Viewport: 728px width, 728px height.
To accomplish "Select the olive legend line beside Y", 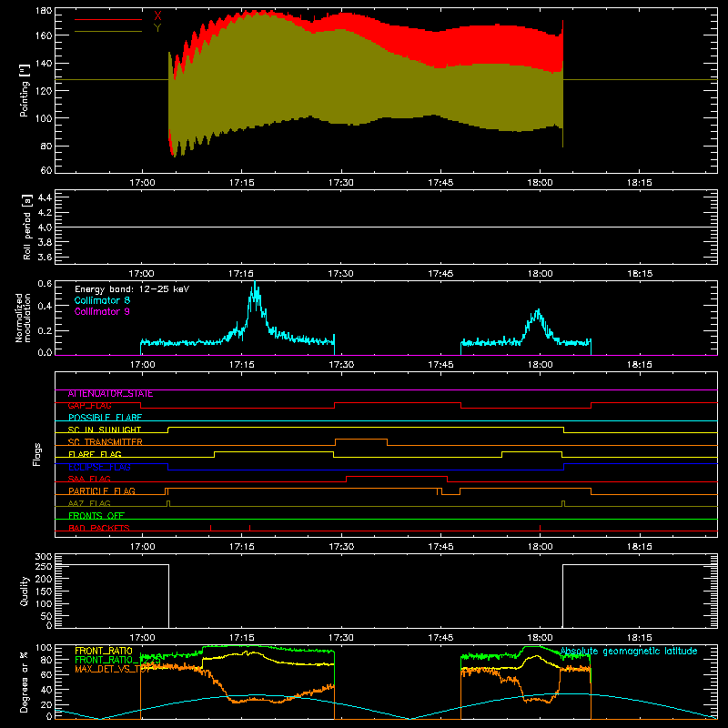I will [x=108, y=32].
